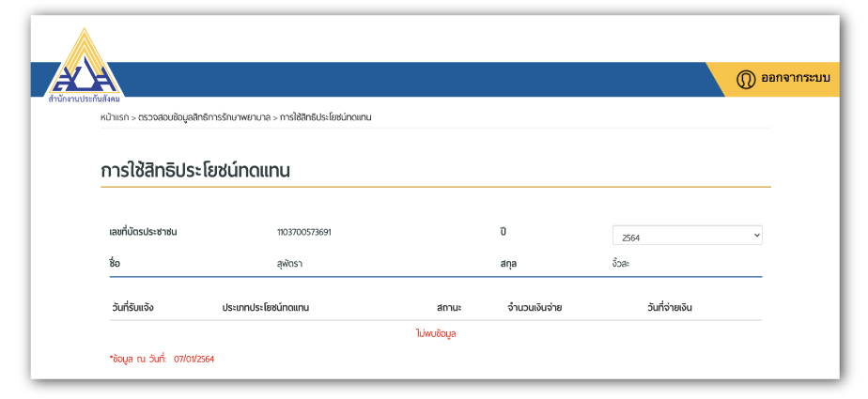Click the Social Security Office triangle logo
868x399 pixels.
83,66
